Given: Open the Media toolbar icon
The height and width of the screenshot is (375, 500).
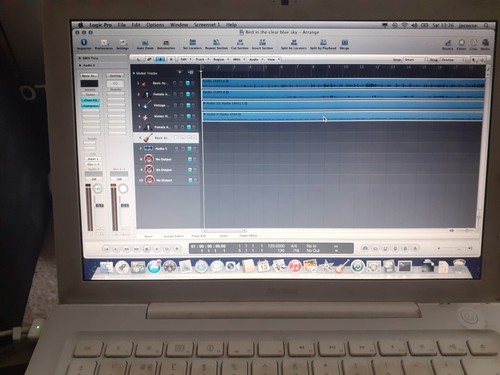Looking at the screenshot, I should point(485,43).
